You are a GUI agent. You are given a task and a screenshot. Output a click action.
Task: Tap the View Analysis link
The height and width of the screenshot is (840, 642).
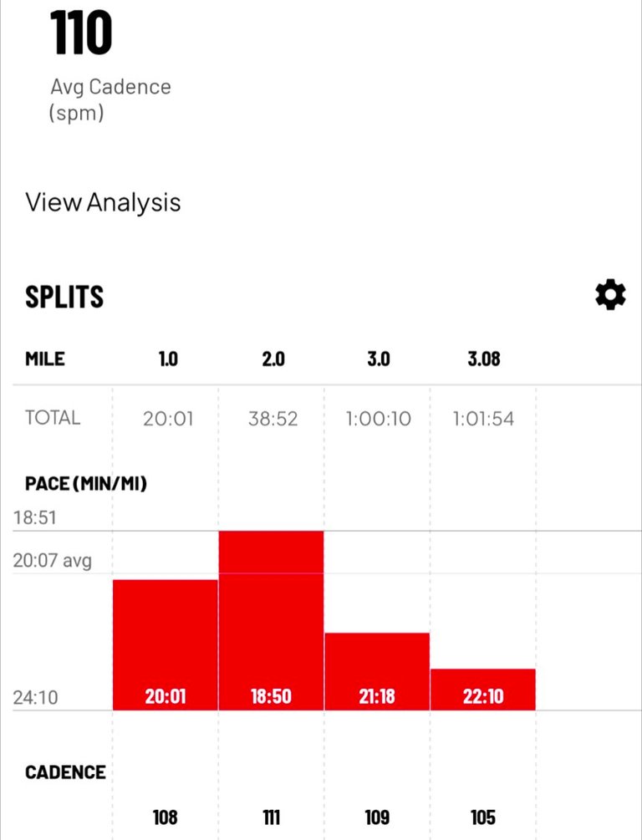coord(103,202)
